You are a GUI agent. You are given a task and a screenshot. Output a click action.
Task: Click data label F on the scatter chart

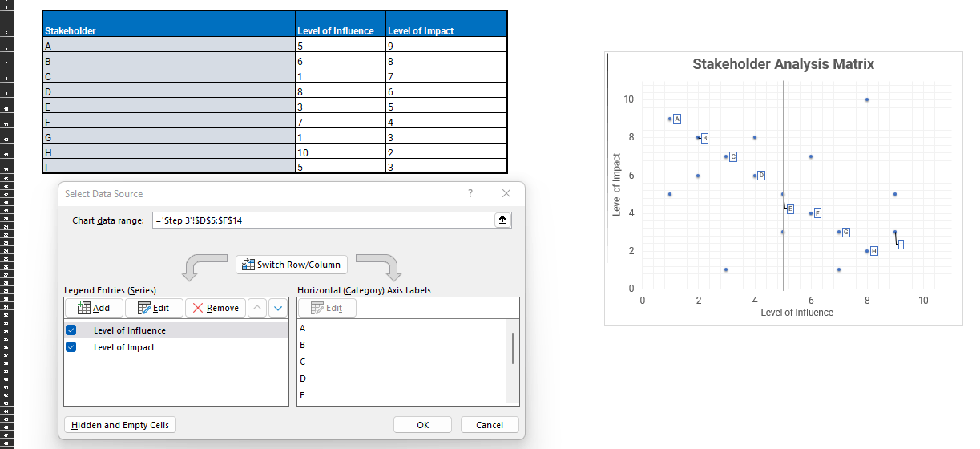(817, 212)
